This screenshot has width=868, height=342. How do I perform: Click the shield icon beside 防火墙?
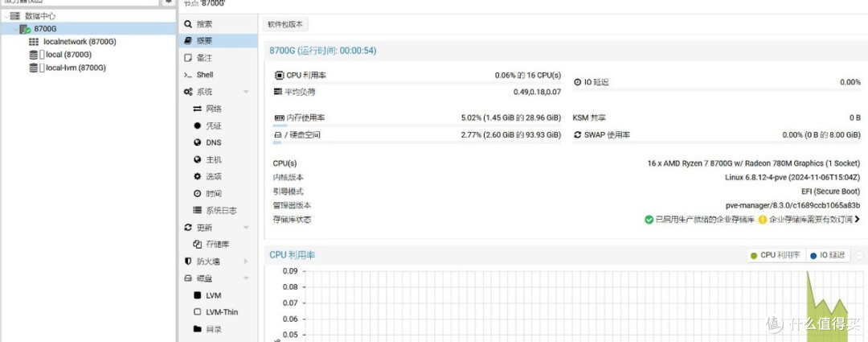point(188,261)
